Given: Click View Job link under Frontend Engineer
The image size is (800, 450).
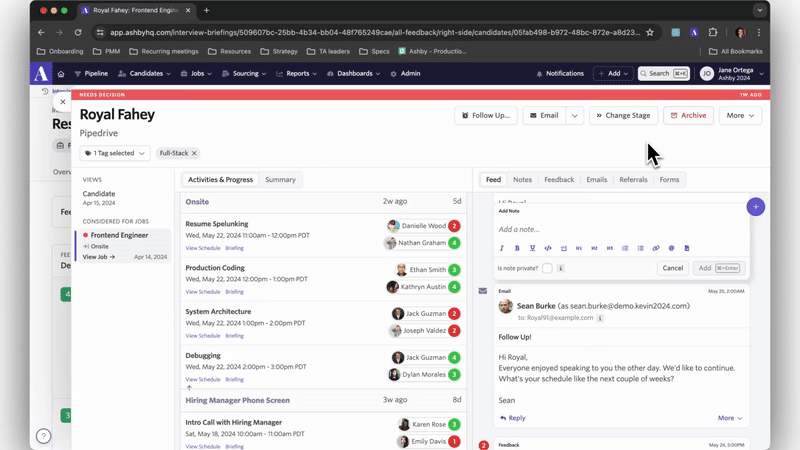Looking at the screenshot, I should [98, 257].
